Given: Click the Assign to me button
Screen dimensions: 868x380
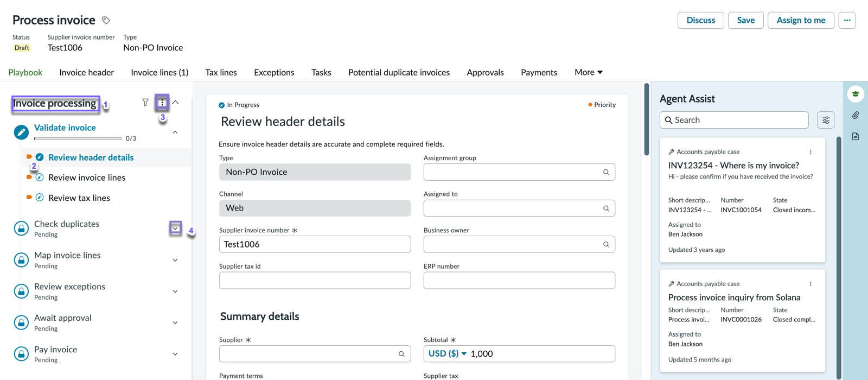Looking at the screenshot, I should [801, 20].
